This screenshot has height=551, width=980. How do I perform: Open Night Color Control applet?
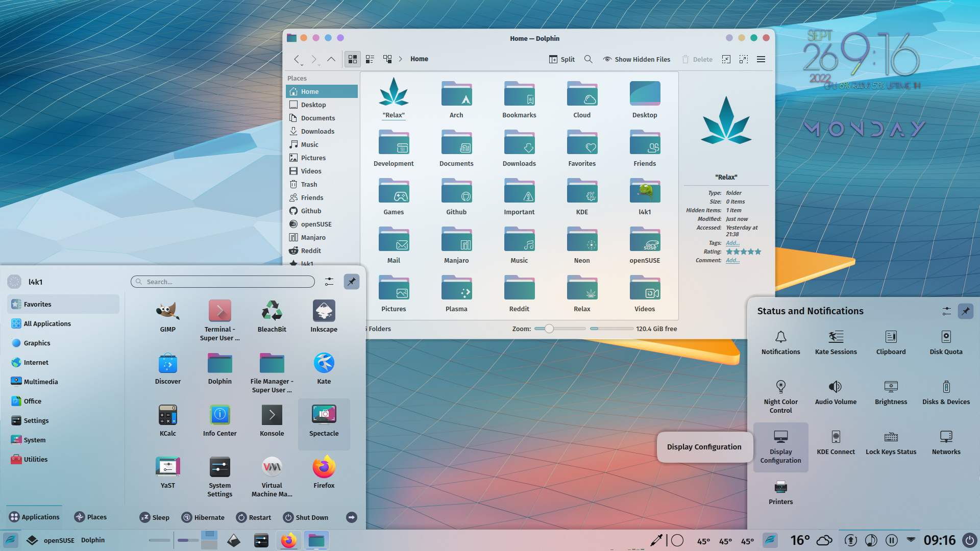tap(780, 396)
